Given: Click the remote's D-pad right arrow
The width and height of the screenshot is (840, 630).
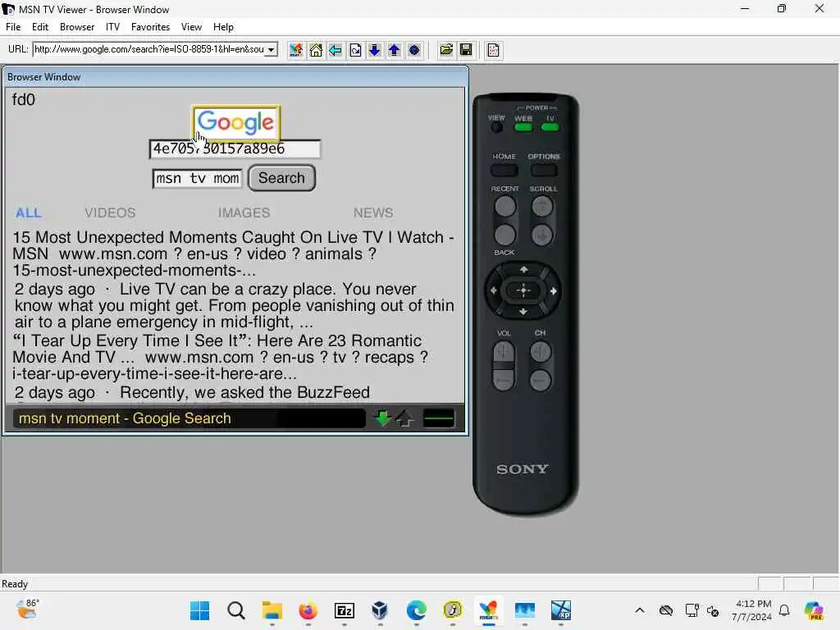Looking at the screenshot, I should 554,291.
